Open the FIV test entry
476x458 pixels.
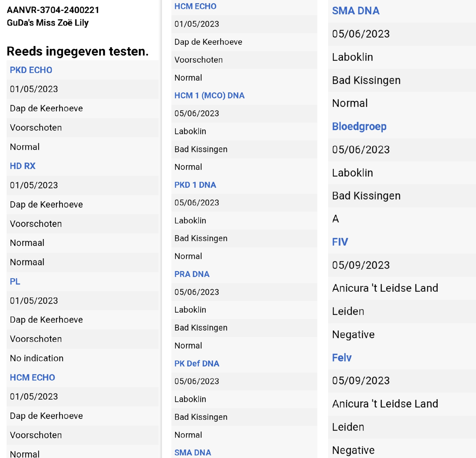(340, 242)
